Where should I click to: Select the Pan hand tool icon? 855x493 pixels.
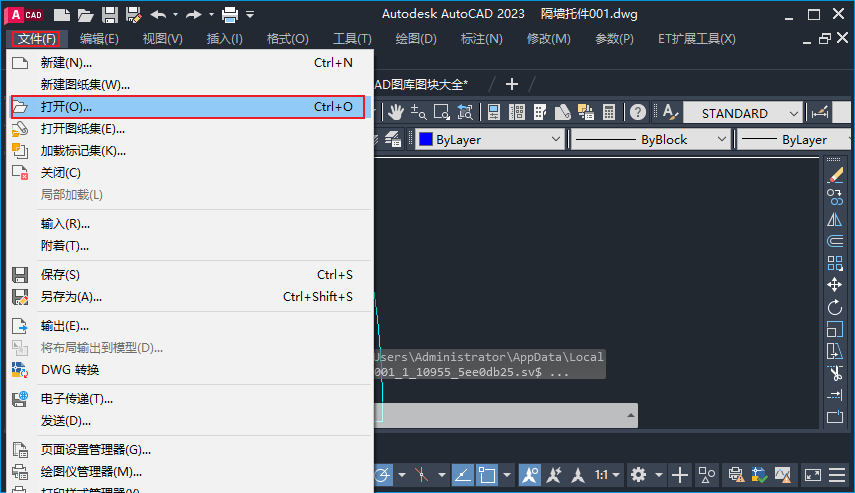click(x=396, y=112)
